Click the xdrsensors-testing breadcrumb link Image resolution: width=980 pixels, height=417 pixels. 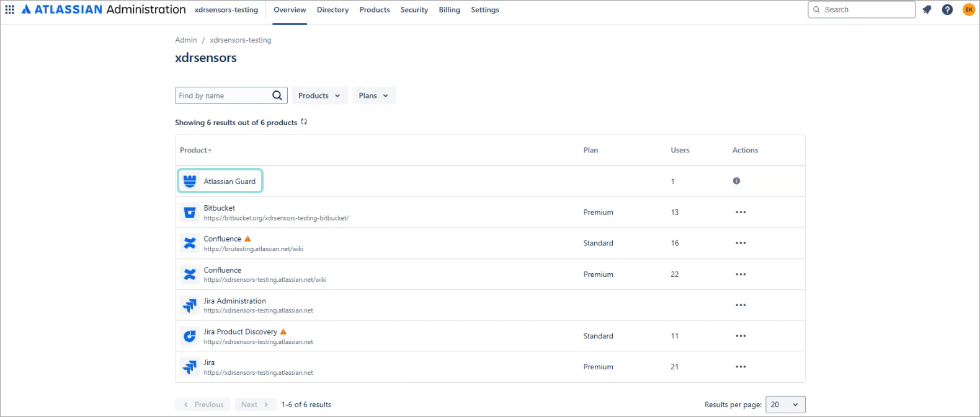coord(241,40)
